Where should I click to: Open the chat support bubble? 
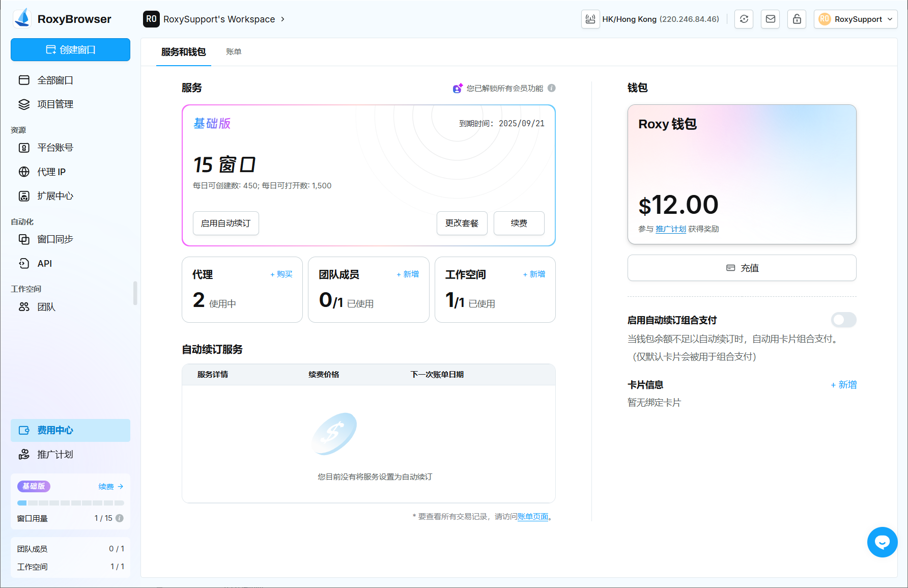(882, 542)
